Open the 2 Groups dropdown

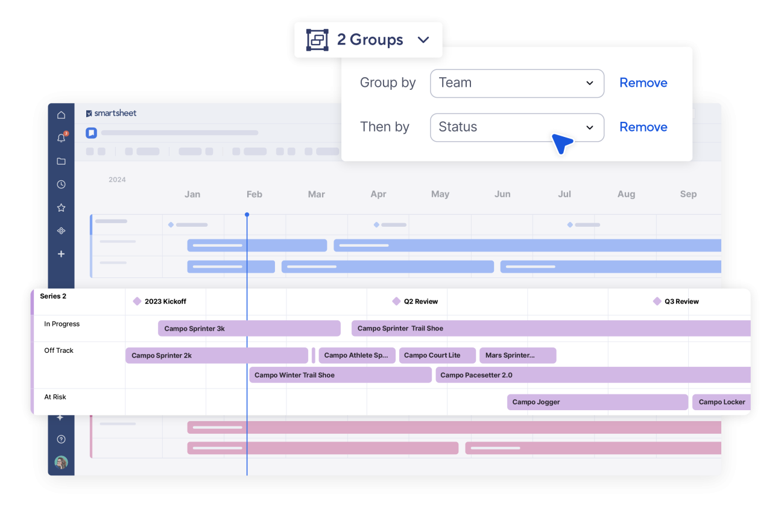[368, 39]
